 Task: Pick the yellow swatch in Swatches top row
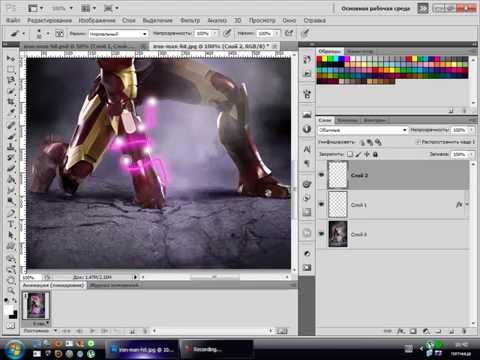325,59
